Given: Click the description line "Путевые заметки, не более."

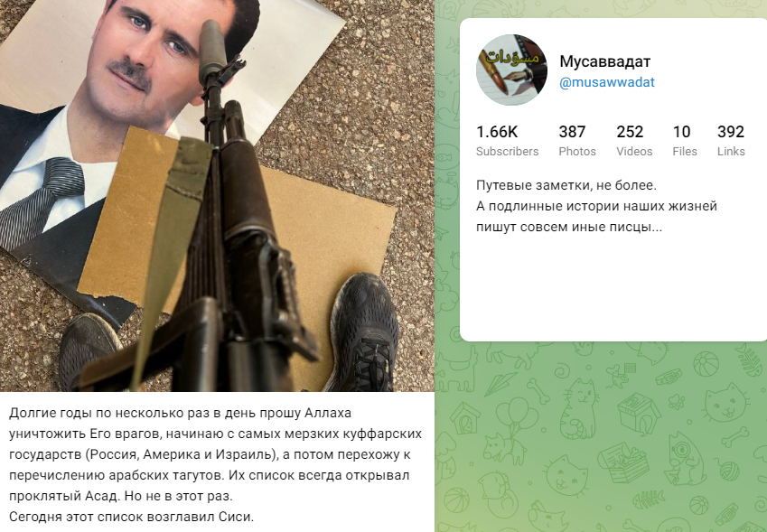Looking at the screenshot, I should (566, 185).
